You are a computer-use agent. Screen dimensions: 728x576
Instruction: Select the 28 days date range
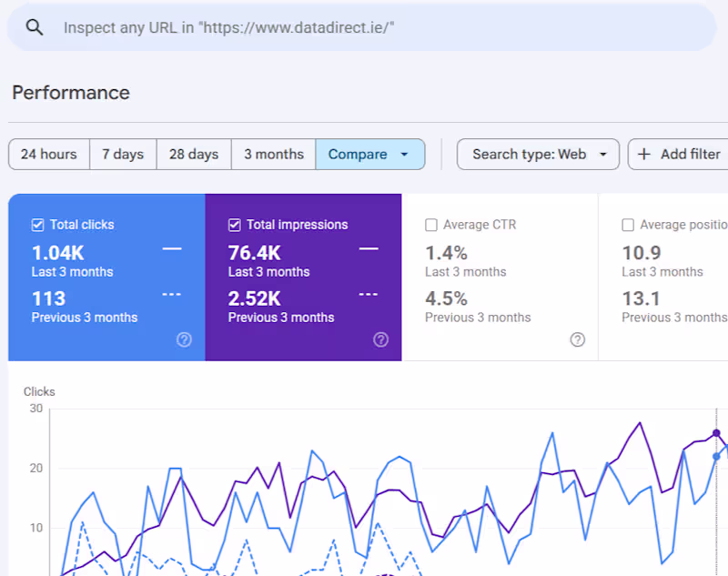click(x=194, y=154)
